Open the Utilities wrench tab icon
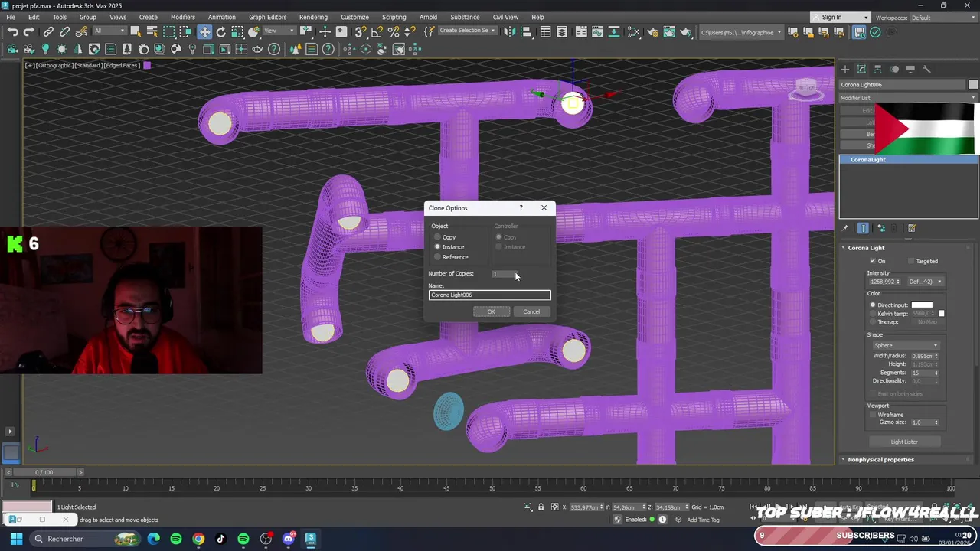 [926, 69]
